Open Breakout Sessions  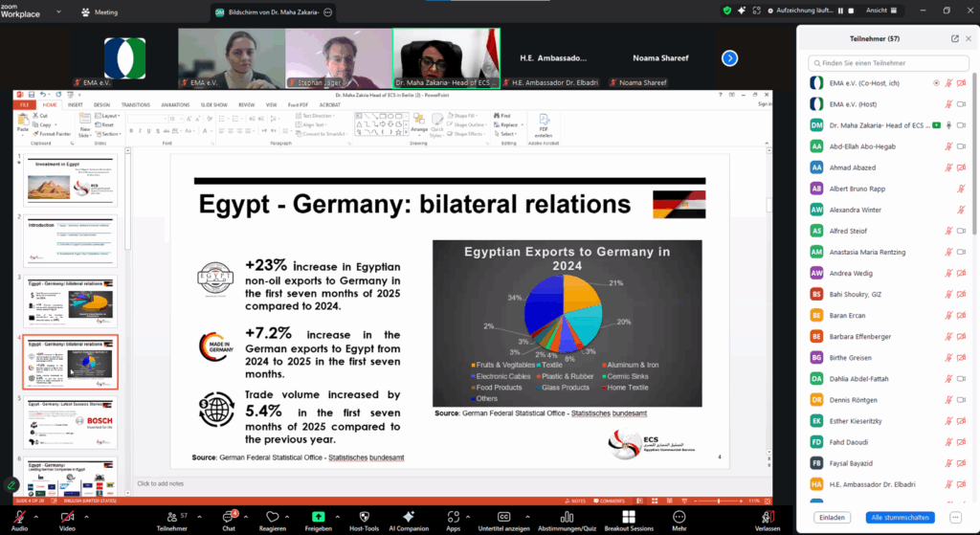(629, 517)
